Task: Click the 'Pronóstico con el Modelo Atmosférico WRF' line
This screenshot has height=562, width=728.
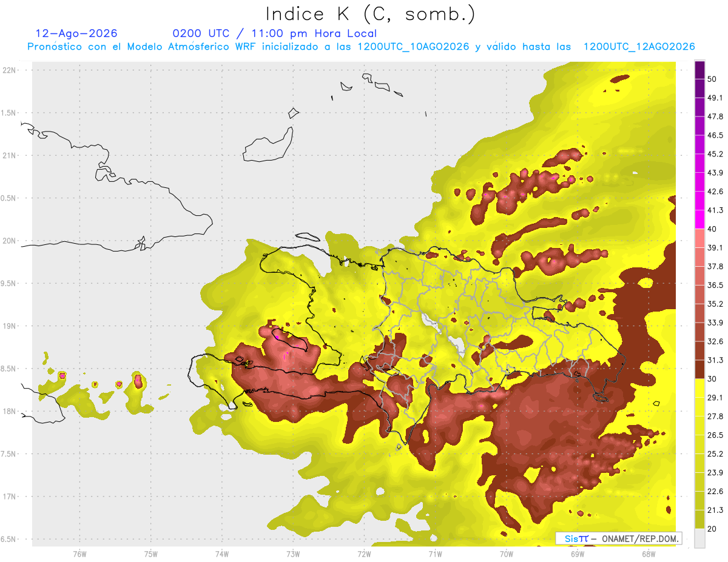Action: (361, 47)
